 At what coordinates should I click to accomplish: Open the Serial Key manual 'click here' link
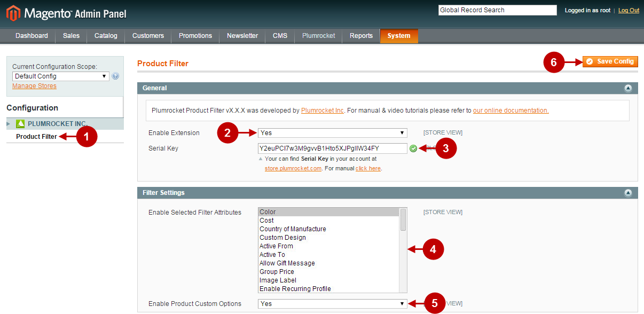tap(368, 168)
